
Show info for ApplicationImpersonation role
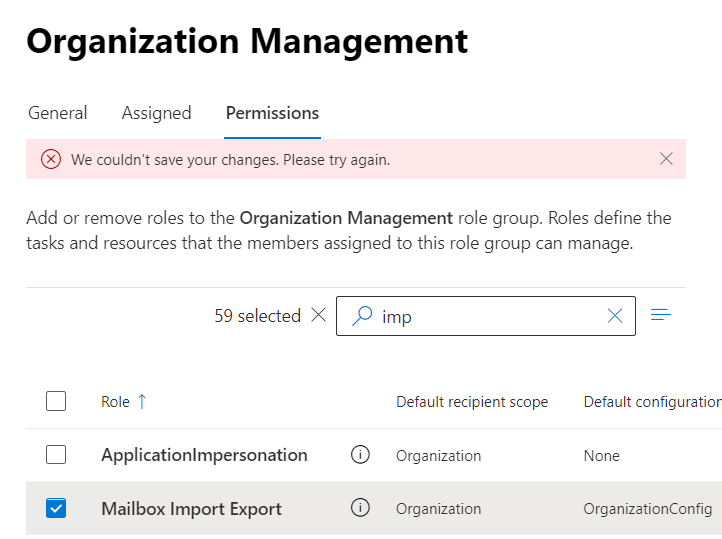click(360, 455)
